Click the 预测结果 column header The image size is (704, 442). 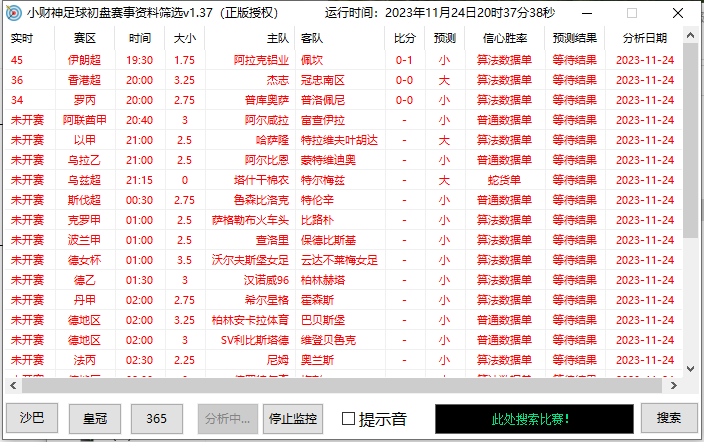point(575,38)
